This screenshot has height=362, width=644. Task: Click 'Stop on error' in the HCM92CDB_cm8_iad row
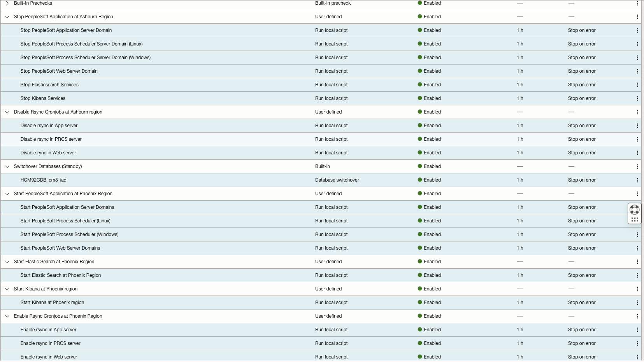tap(582, 180)
